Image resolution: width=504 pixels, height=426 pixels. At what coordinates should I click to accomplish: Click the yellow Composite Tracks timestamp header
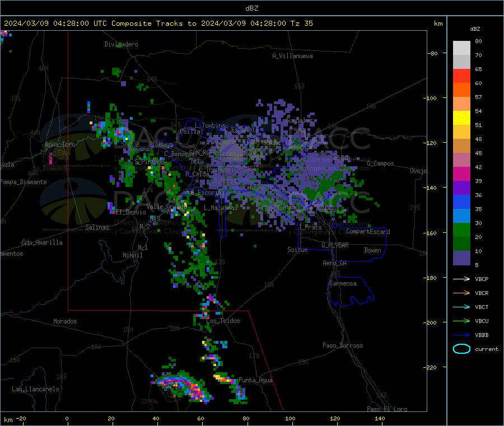(158, 24)
